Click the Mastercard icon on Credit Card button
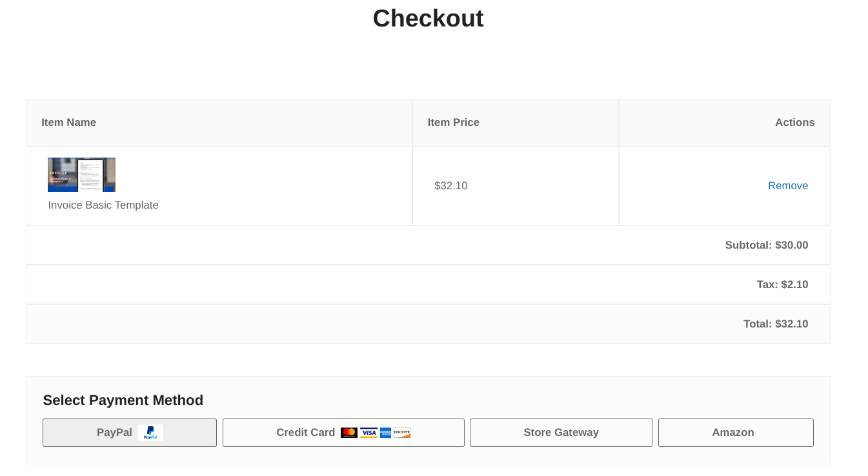The width and height of the screenshot is (868, 476). pos(349,433)
